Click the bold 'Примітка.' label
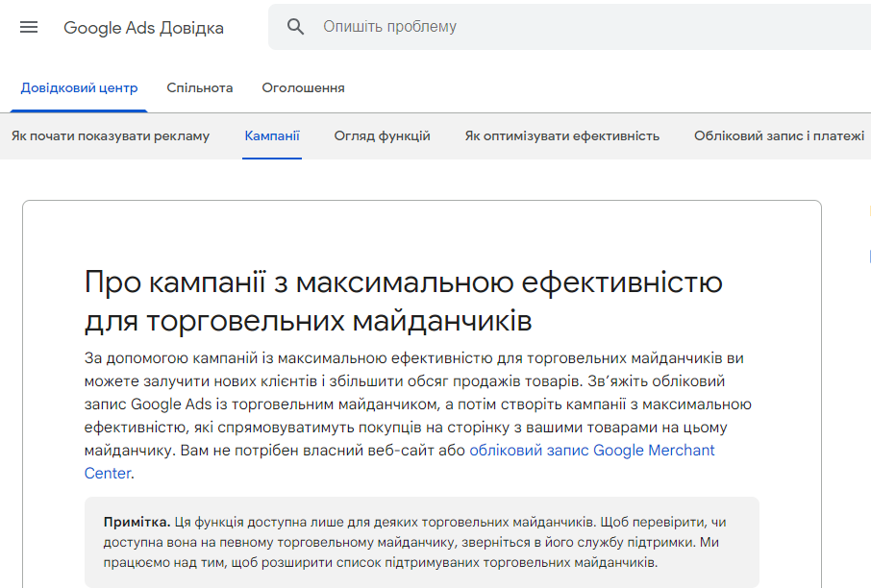Image resolution: width=871 pixels, height=588 pixels. [137, 523]
